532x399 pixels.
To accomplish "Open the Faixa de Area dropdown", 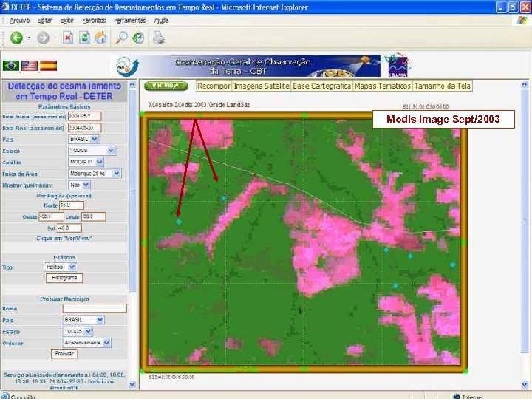I will (95, 174).
